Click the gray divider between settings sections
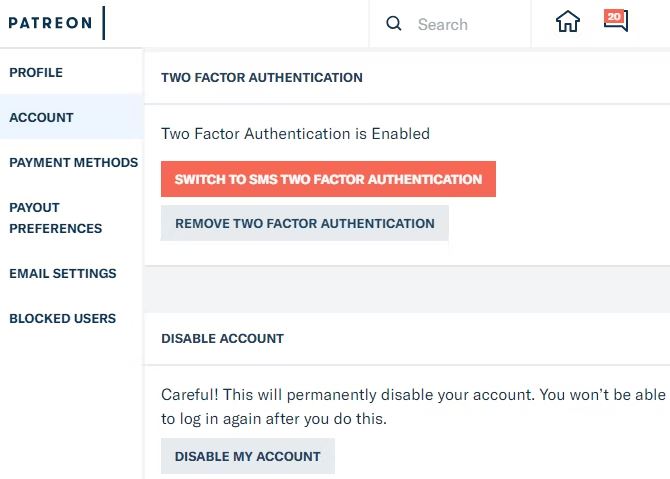Viewport: 670px width, 479px height. (407, 290)
